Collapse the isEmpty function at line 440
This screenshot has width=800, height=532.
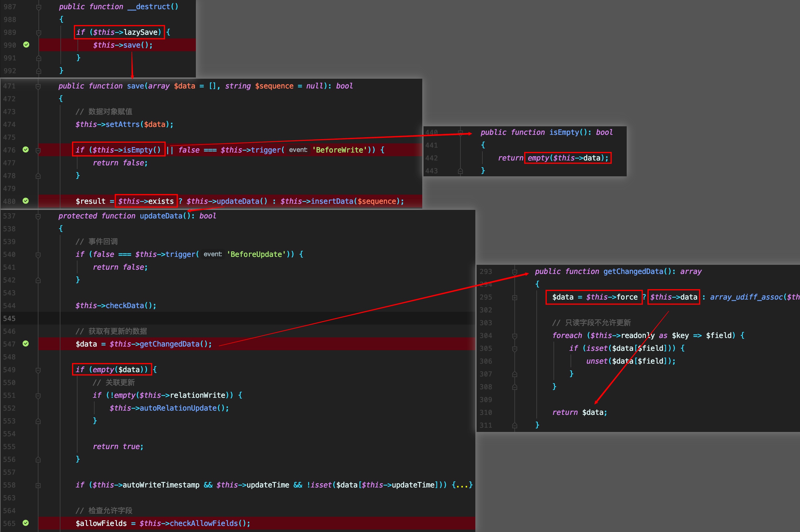pyautogui.click(x=460, y=133)
